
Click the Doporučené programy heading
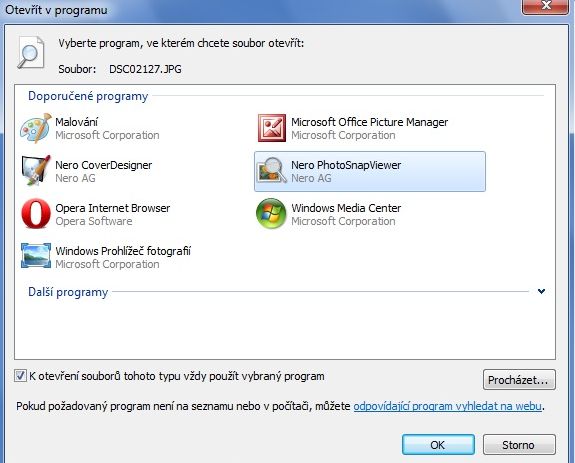[88, 96]
